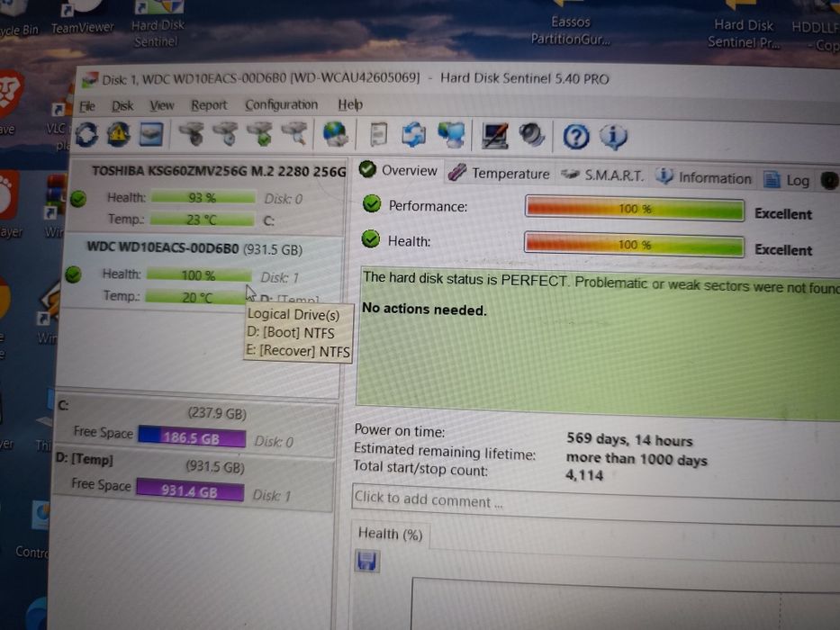840x630 pixels.
Task: Open the File menu
Action: [87, 106]
